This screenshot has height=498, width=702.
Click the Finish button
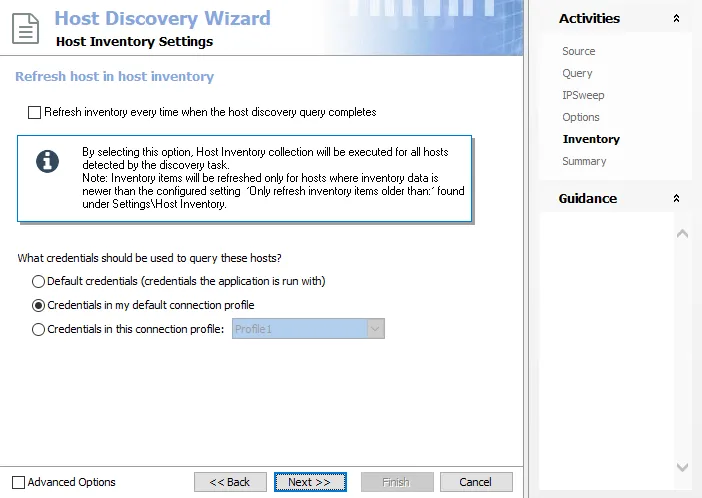click(397, 482)
